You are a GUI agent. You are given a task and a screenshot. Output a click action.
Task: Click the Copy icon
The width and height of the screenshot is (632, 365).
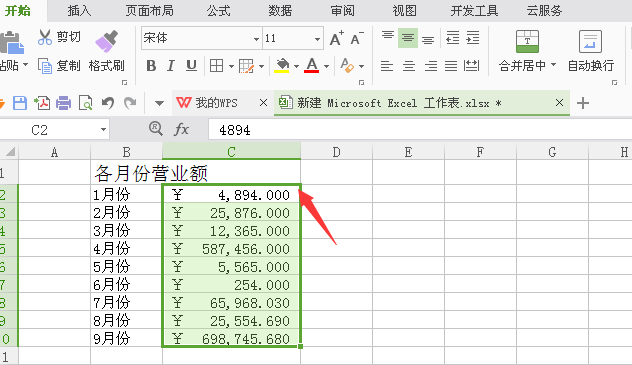(x=45, y=66)
